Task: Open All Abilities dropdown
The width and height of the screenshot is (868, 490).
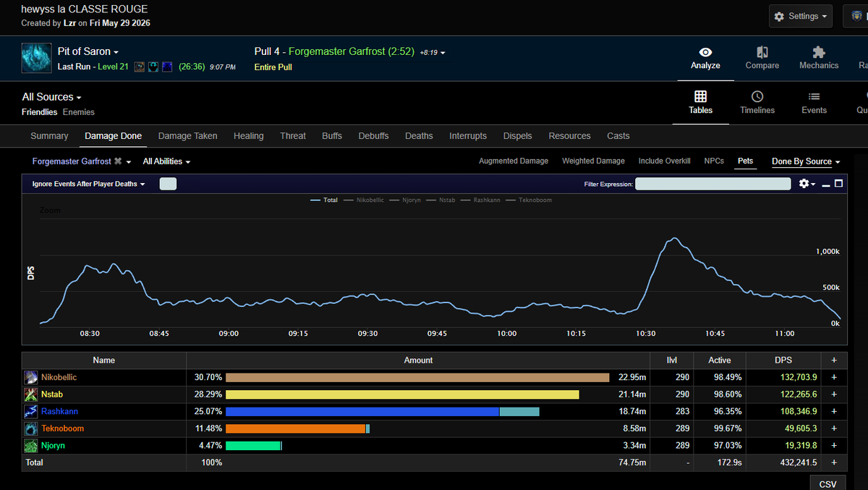Action: 166,161
